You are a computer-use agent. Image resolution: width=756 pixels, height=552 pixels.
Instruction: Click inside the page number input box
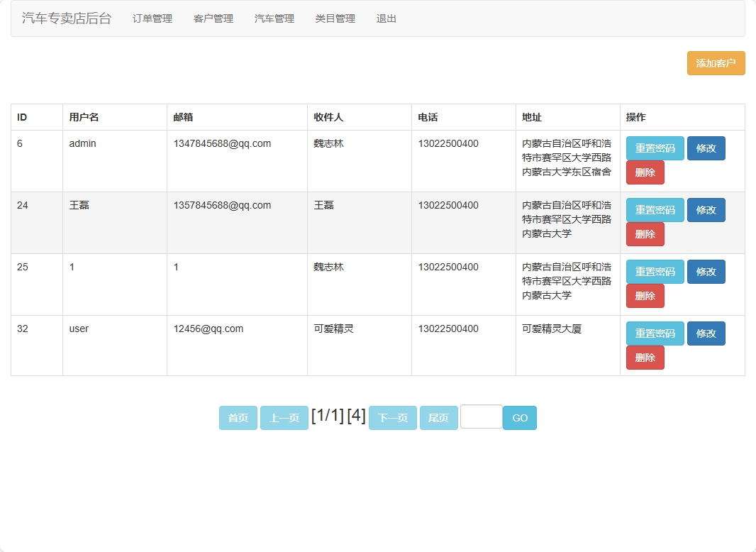tap(481, 418)
